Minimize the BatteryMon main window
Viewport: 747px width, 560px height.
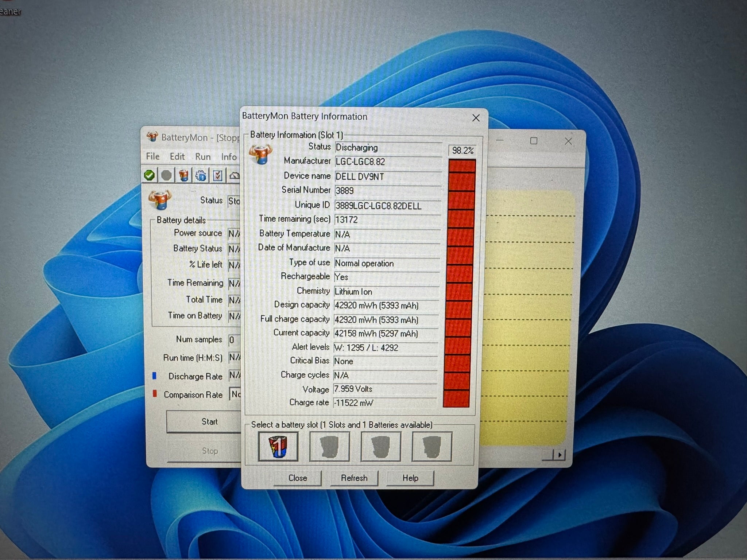(x=500, y=140)
